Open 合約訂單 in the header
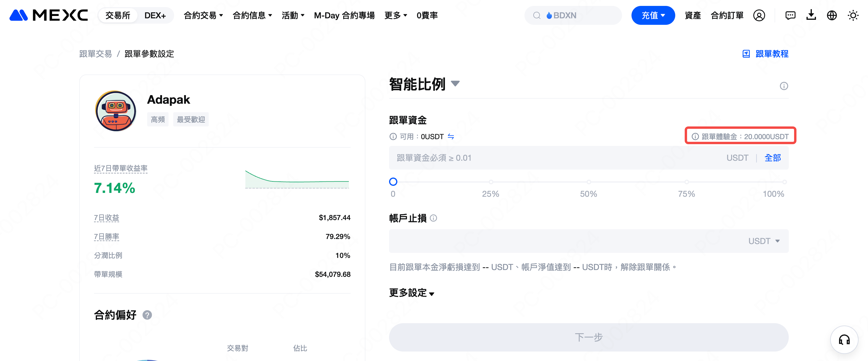868x361 pixels. click(x=727, y=15)
